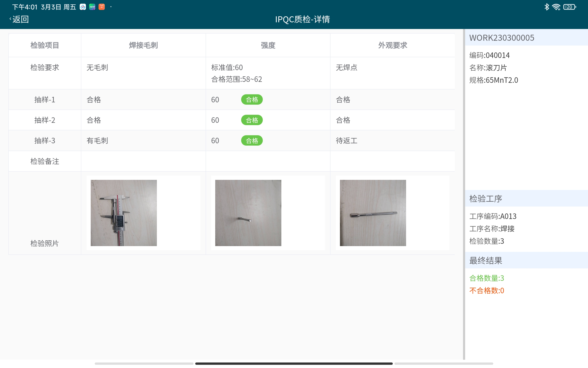Tap the IPQC质检-详情 page title
The height and width of the screenshot is (368, 588).
[x=302, y=19]
